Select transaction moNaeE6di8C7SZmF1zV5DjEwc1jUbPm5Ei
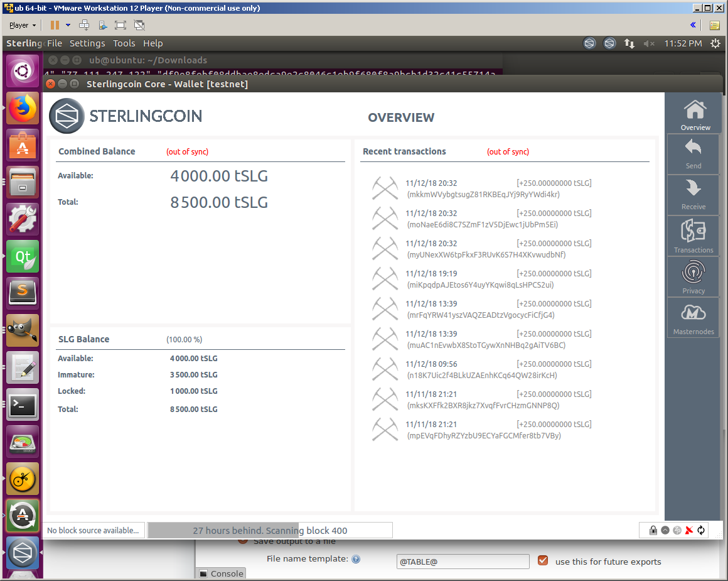The height and width of the screenshot is (581, 728). pos(481,219)
